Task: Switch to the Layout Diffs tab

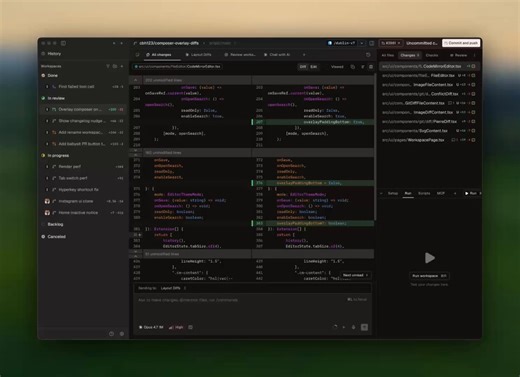Action: pyautogui.click(x=198, y=55)
